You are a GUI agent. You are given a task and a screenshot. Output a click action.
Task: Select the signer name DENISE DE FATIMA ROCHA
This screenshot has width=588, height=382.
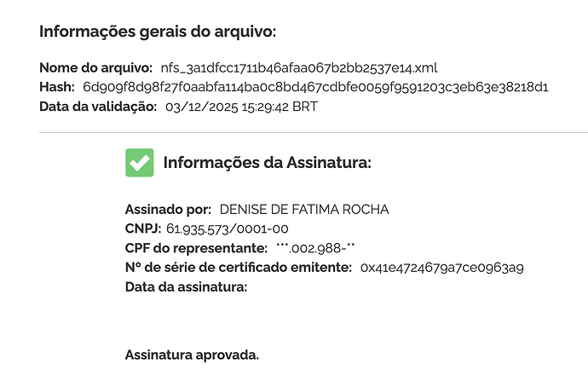(x=304, y=209)
